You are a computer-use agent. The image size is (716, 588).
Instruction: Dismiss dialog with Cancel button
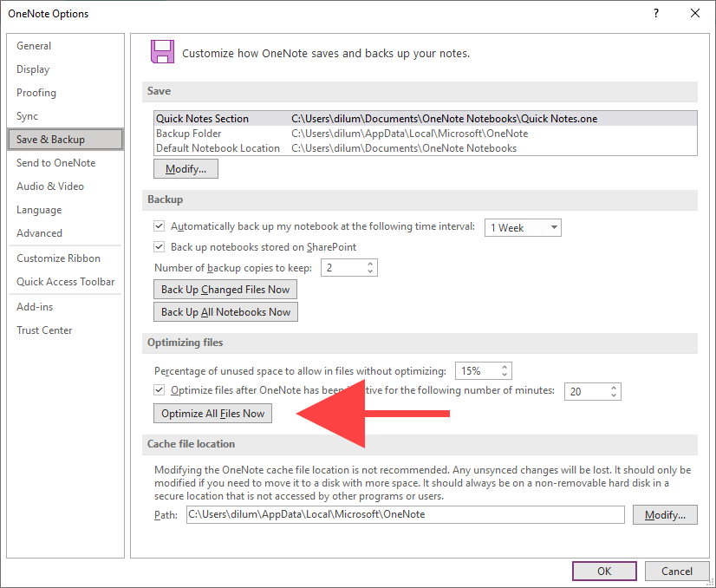pos(677,571)
